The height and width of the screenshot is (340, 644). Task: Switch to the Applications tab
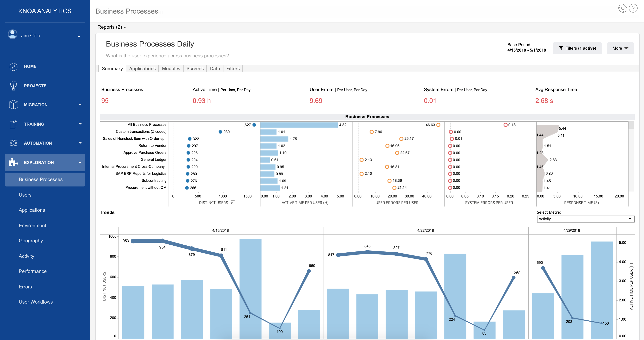pyautogui.click(x=142, y=69)
